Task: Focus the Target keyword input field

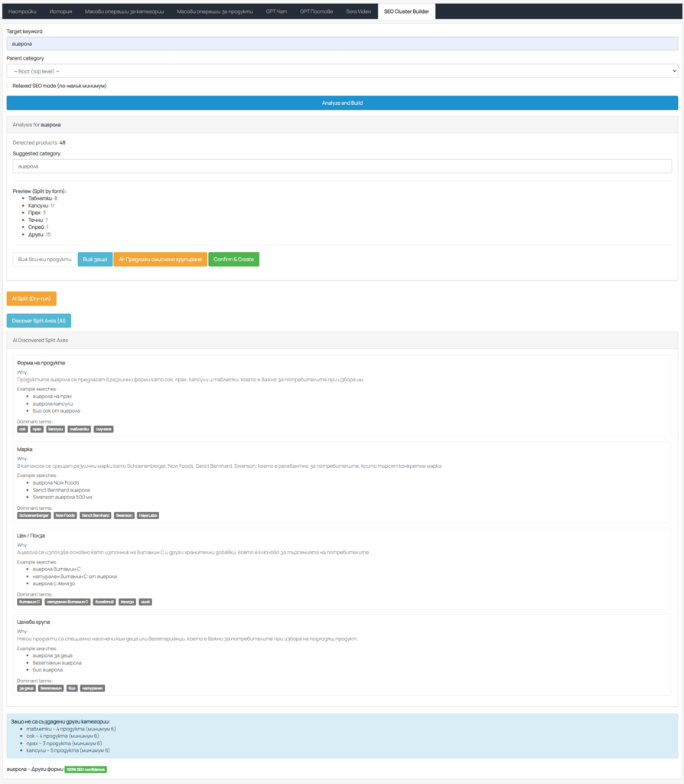Action: [342, 44]
